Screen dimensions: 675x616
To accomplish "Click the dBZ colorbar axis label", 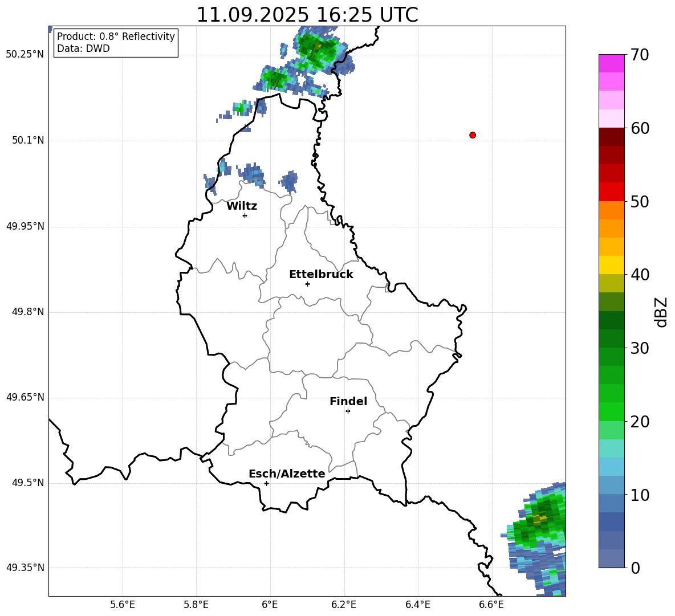I will click(x=661, y=312).
